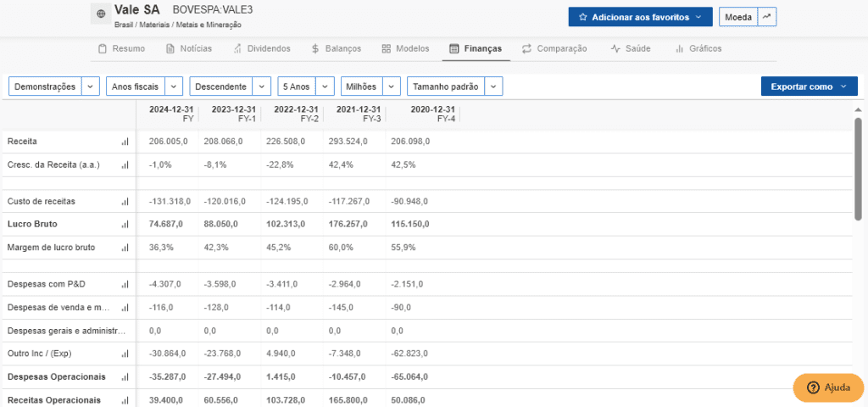Click the table's vertical scrollbar thumb

[858, 168]
